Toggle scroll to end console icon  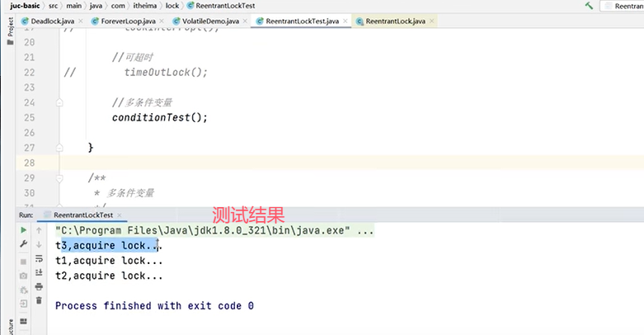click(39, 272)
